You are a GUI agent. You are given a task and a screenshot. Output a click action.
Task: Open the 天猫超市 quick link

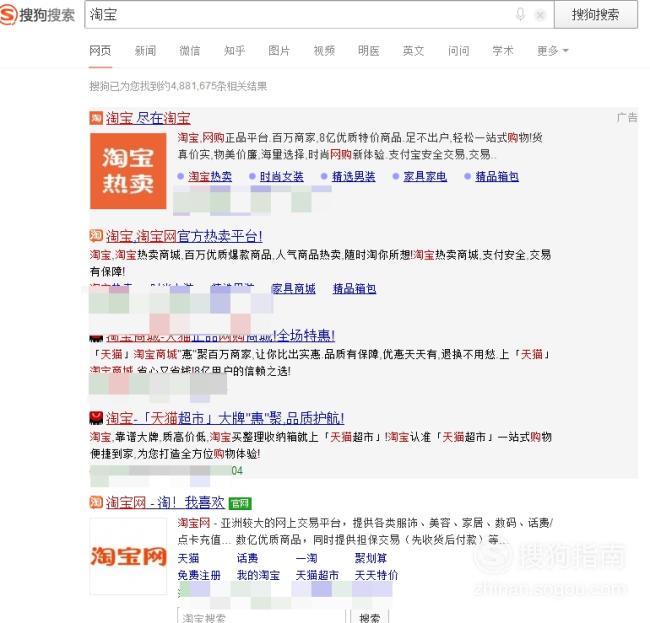tap(318, 575)
